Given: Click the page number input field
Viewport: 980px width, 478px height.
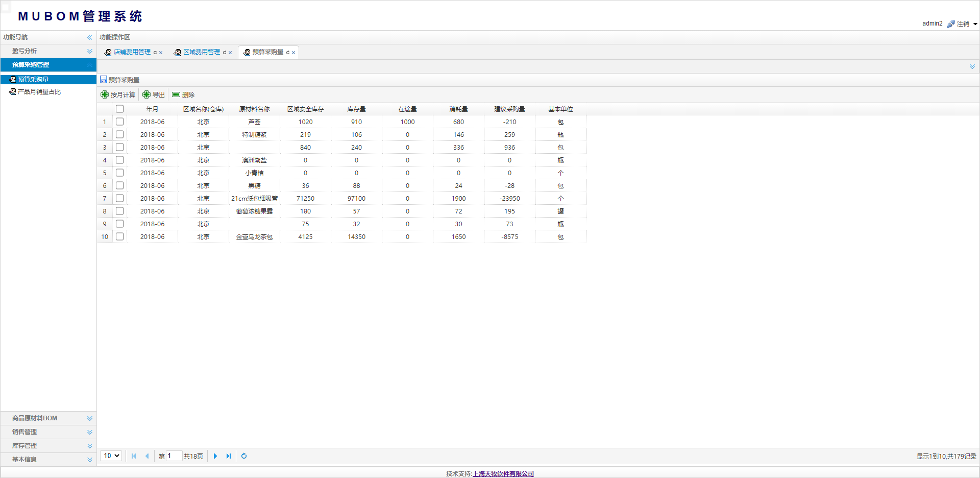Looking at the screenshot, I should click(x=174, y=456).
